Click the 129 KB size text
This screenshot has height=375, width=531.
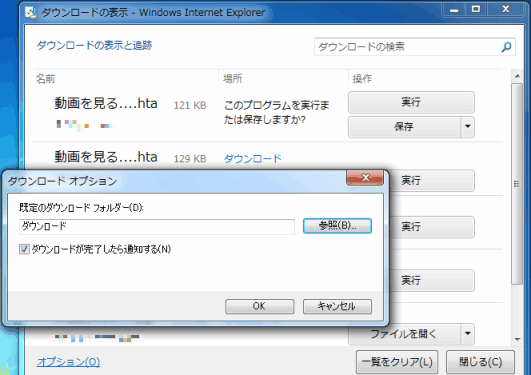190,159
